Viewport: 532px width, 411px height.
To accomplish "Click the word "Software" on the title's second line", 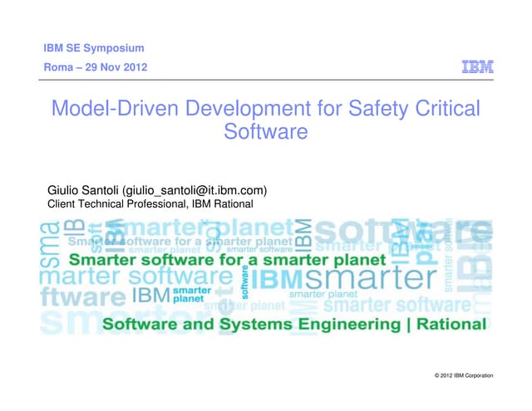I will [x=266, y=131].
